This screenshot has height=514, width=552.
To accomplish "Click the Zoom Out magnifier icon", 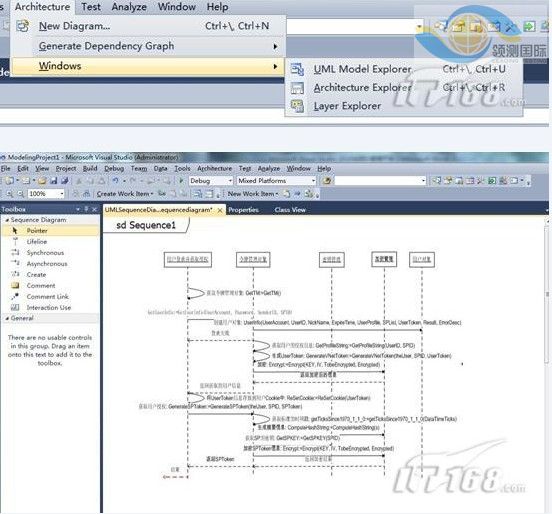I will pyautogui.click(x=21, y=194).
